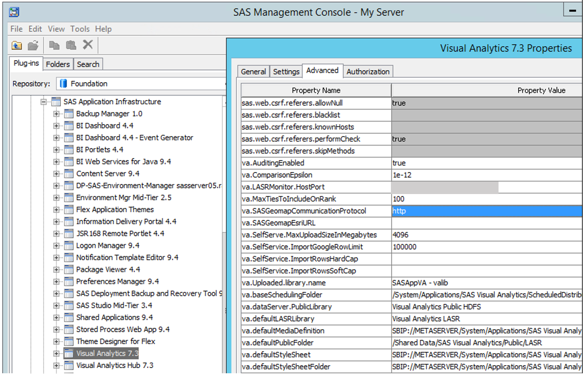Switch to the Authorization tab
588x379 pixels.
[x=368, y=72]
